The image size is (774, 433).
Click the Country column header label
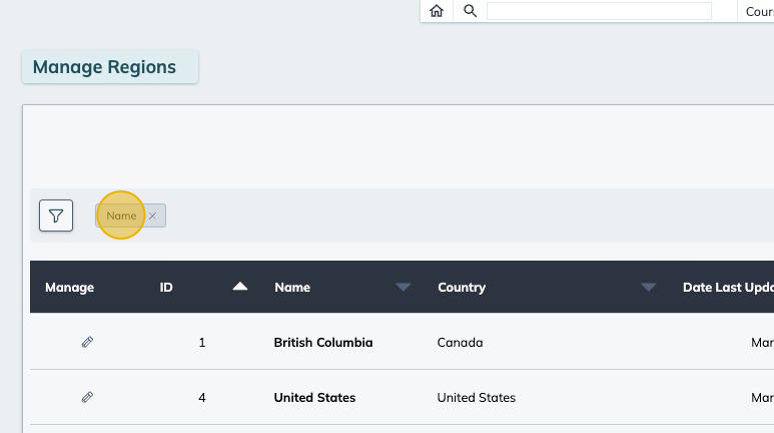coord(461,287)
